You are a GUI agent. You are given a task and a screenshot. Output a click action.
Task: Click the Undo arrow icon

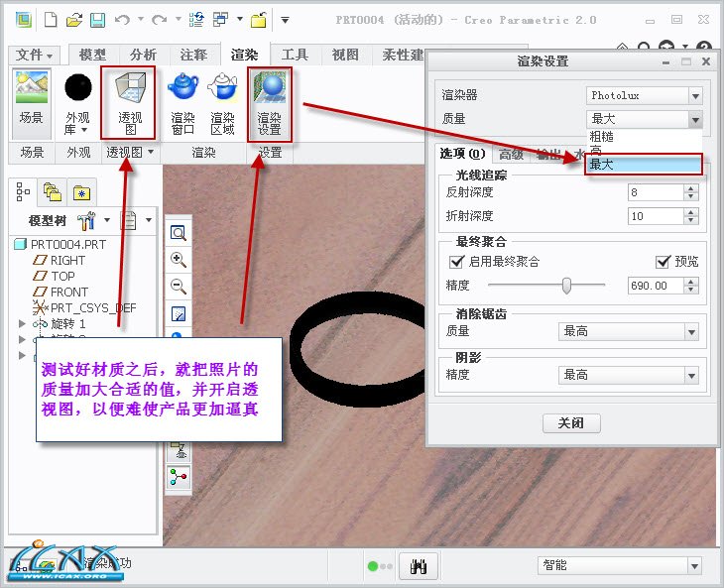coord(122,20)
